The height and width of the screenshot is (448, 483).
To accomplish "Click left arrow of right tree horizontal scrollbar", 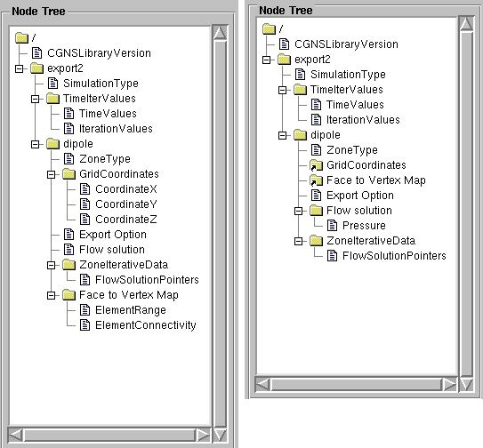I will point(262,384).
